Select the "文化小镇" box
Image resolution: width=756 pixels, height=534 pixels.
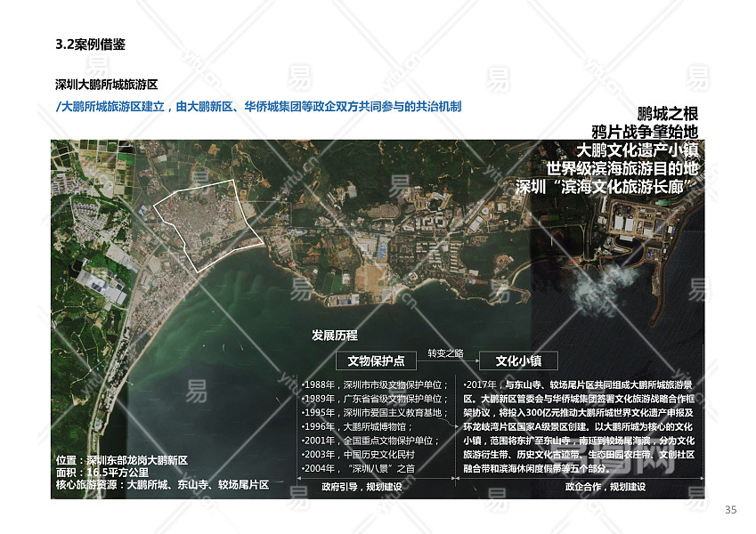[518, 360]
